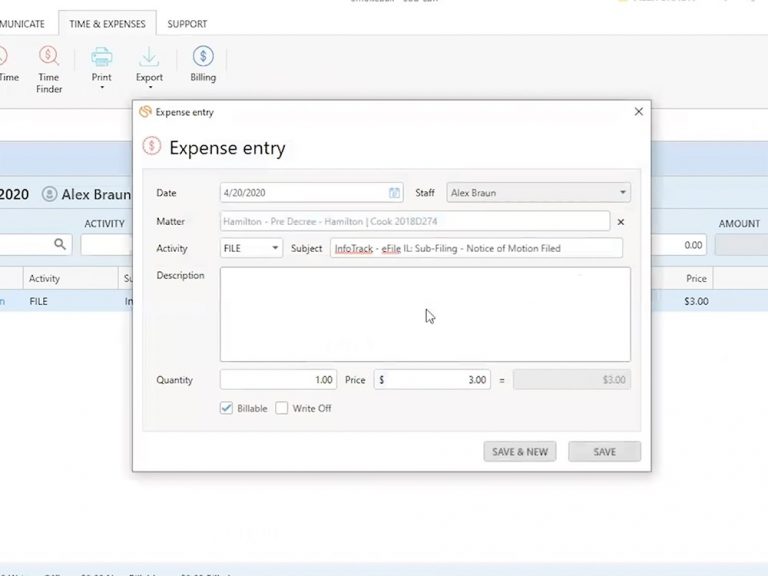Click the Price field showing 3.00
The image size is (768, 576).
coord(432,380)
